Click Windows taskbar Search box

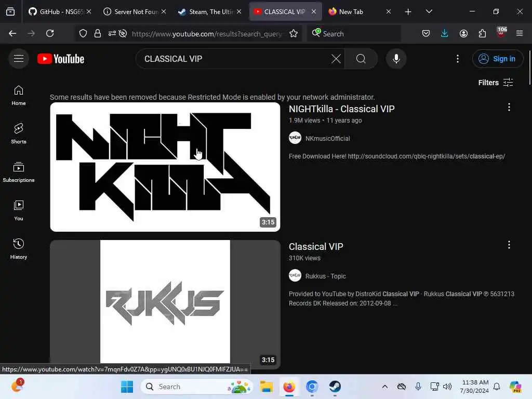197,387
